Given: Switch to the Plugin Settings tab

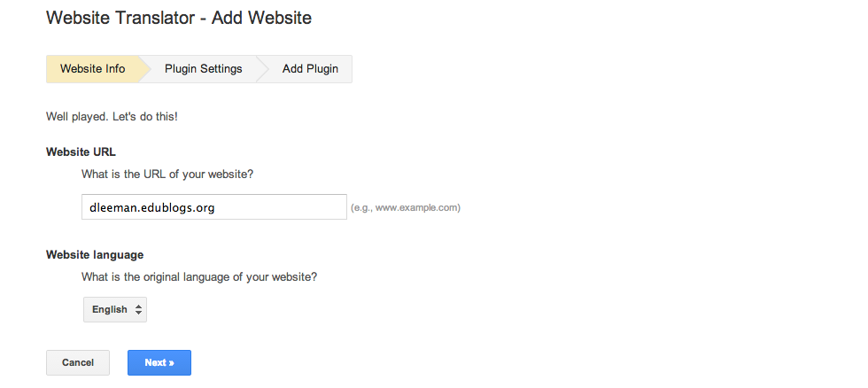Looking at the screenshot, I should point(203,69).
